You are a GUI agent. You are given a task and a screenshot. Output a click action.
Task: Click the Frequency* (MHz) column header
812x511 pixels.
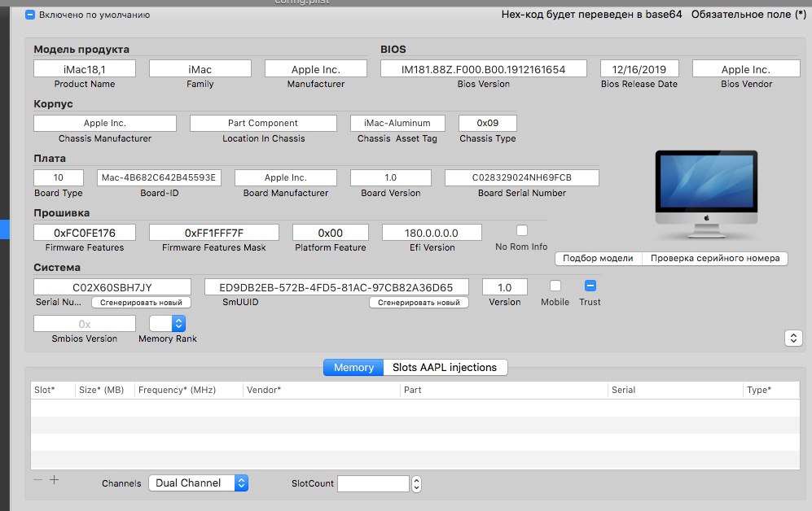click(188, 390)
